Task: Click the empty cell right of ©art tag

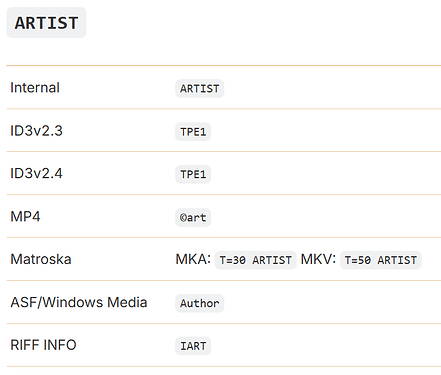Action: point(326,217)
